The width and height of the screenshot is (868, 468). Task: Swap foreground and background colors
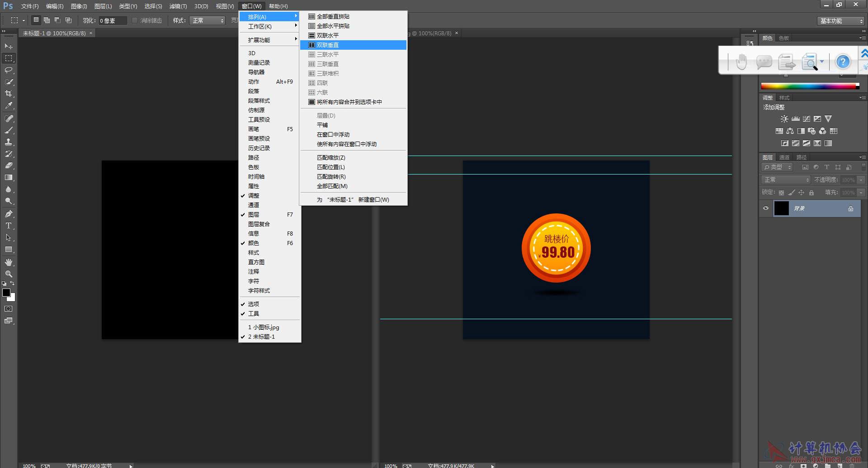[x=12, y=284]
